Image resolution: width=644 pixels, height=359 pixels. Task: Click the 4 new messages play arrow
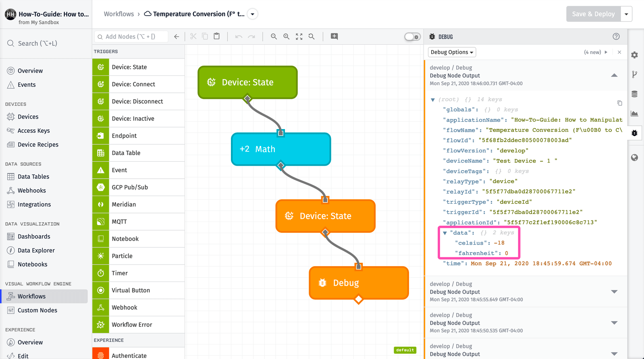click(606, 52)
